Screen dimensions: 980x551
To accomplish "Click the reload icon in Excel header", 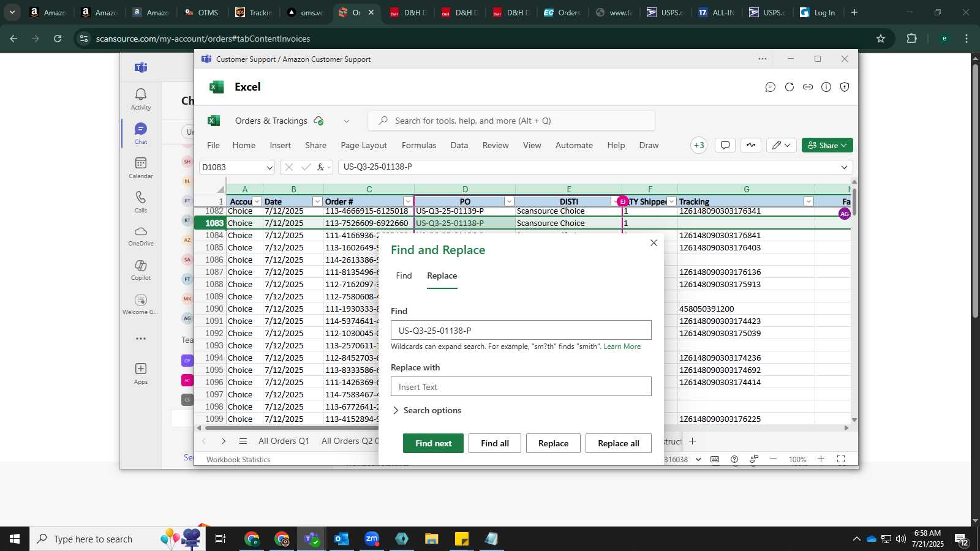I will coord(790,87).
